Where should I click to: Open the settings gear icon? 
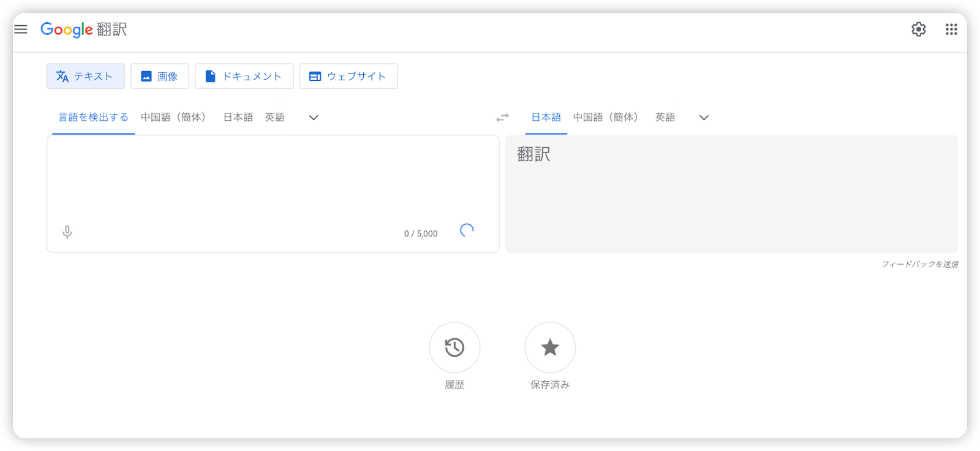918,29
